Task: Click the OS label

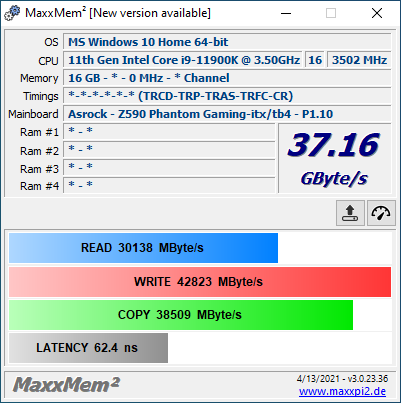Action: 51,42
